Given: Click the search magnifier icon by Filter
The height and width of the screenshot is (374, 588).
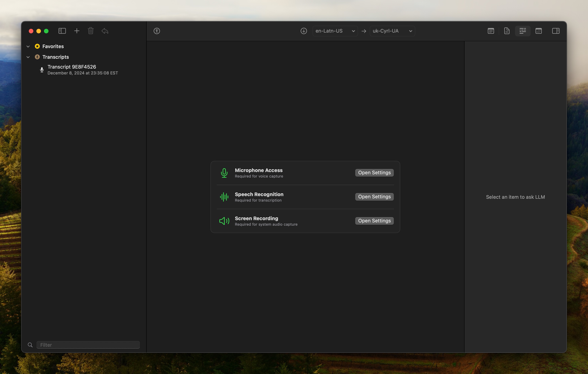Looking at the screenshot, I should point(30,345).
